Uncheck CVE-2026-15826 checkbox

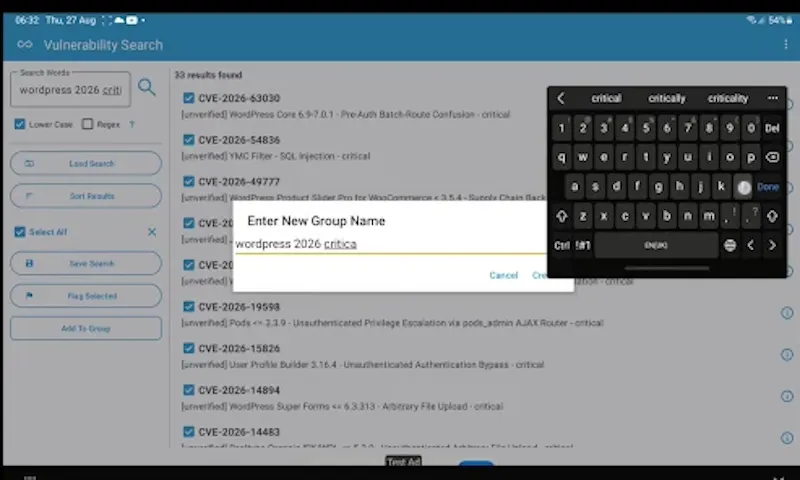189,348
